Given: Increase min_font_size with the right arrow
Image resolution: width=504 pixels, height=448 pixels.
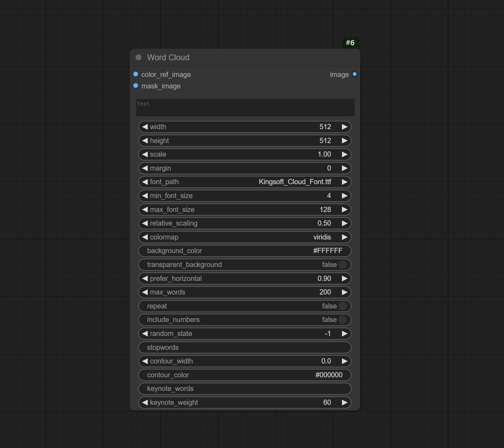Looking at the screenshot, I should [x=344, y=196].
